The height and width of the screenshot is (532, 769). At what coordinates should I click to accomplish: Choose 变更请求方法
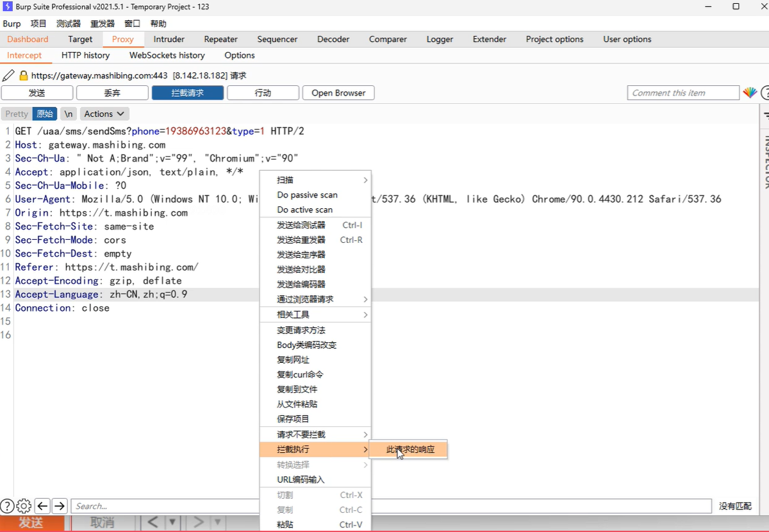click(315, 330)
